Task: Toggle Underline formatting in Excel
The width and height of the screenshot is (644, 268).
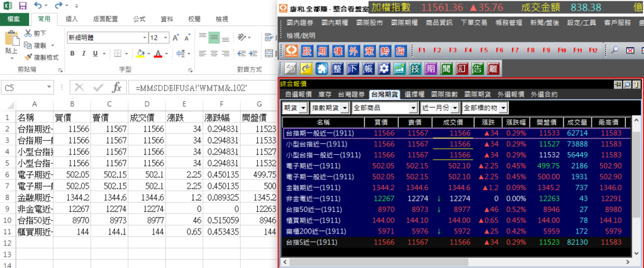Action: 95,53
